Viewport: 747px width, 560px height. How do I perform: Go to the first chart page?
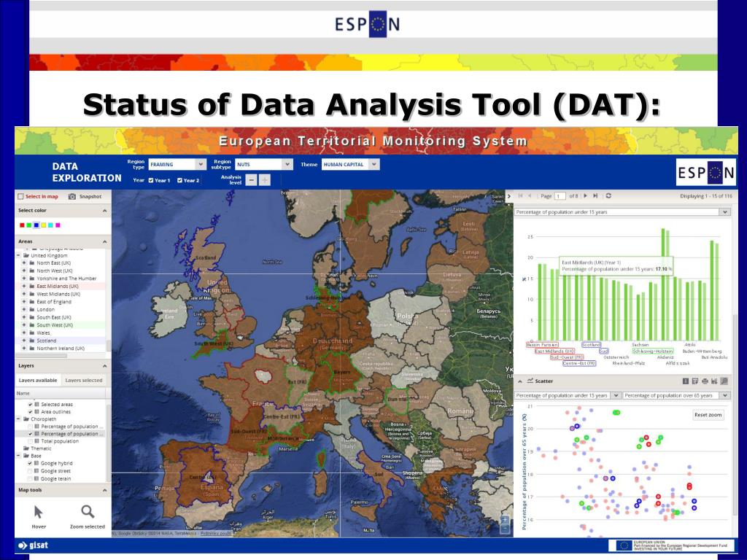(x=521, y=195)
